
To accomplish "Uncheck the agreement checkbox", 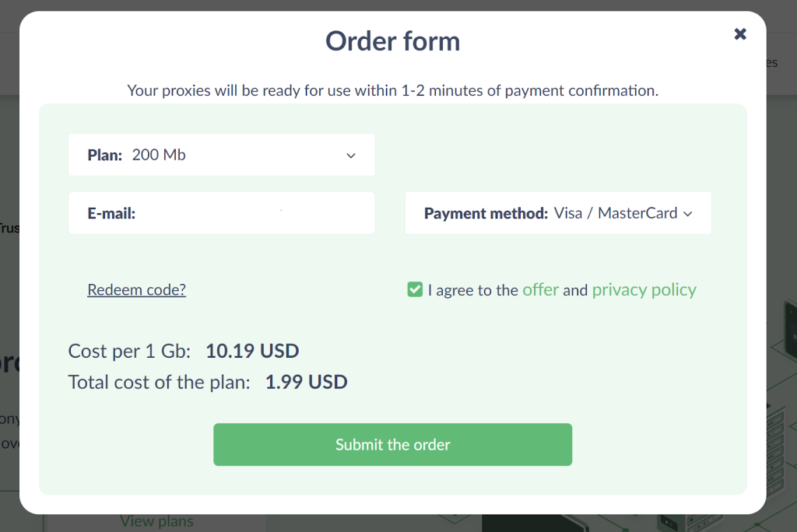I will 415,289.
